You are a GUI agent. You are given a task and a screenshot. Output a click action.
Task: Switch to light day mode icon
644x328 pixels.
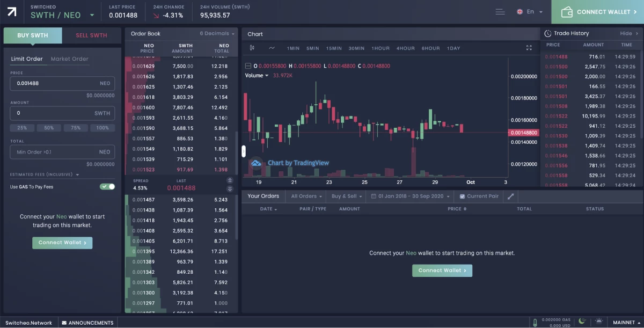pos(598,322)
